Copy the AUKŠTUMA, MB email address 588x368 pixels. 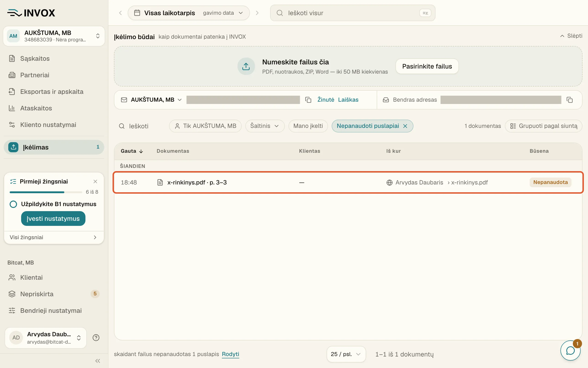[x=308, y=100]
